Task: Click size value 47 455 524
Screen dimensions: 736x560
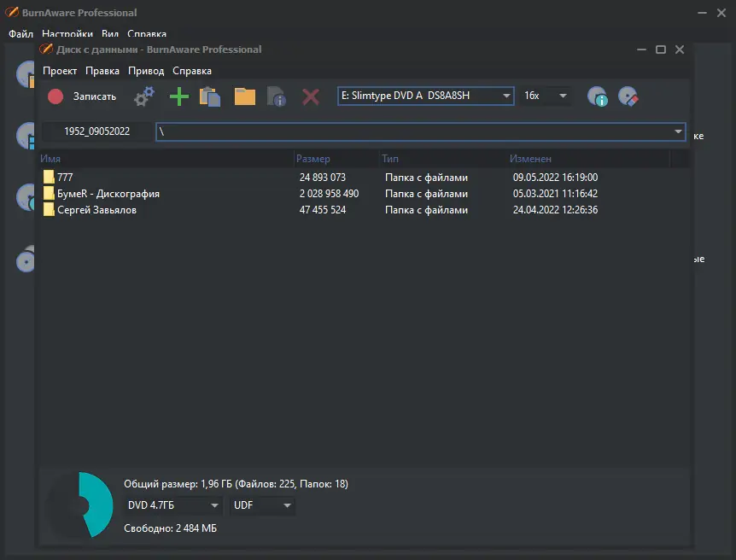Action: [x=323, y=210]
